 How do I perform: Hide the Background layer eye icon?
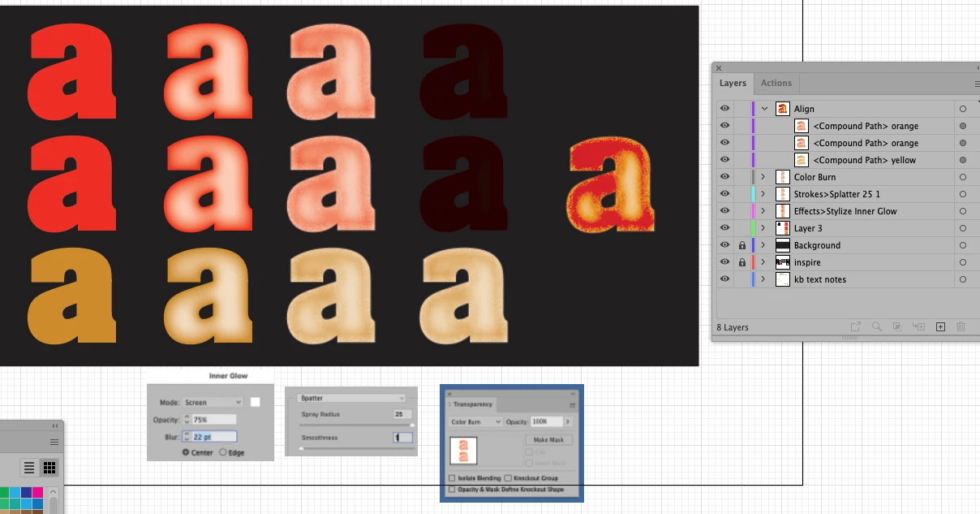pos(724,245)
